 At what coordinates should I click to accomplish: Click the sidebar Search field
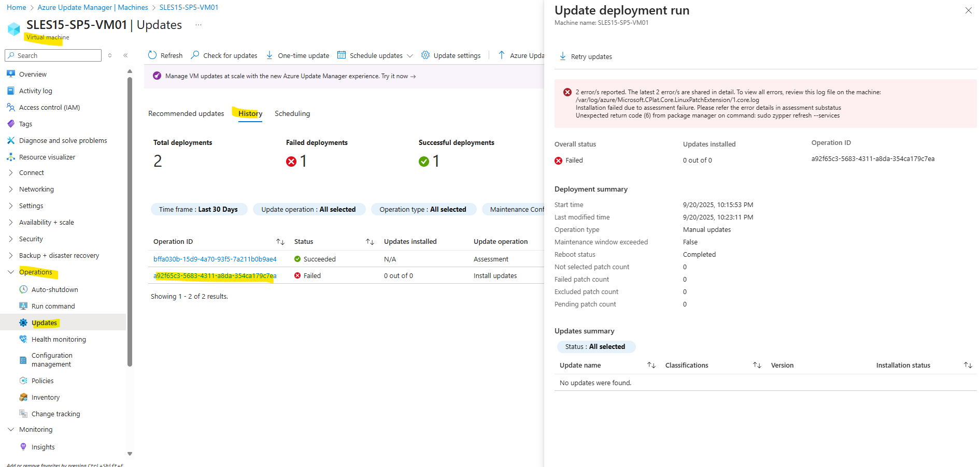(53, 55)
